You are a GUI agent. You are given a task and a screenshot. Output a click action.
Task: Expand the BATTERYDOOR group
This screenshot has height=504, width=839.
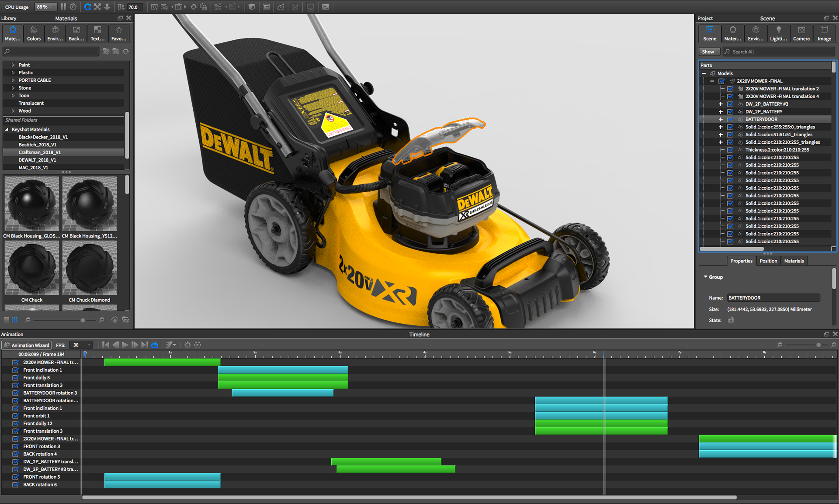click(x=721, y=119)
